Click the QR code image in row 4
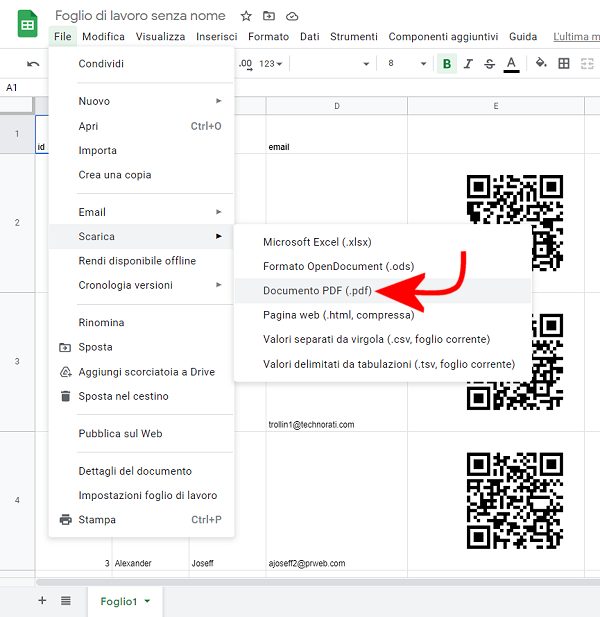The width and height of the screenshot is (600, 617). tap(515, 500)
